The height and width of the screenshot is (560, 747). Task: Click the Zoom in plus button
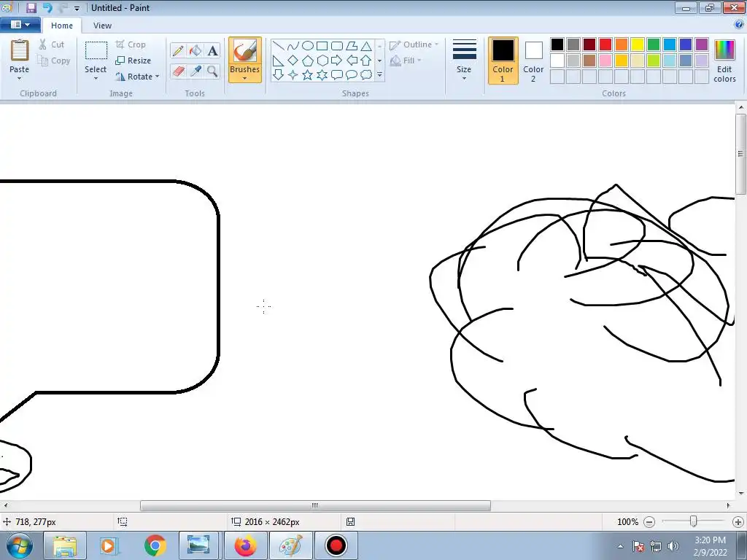[738, 522]
